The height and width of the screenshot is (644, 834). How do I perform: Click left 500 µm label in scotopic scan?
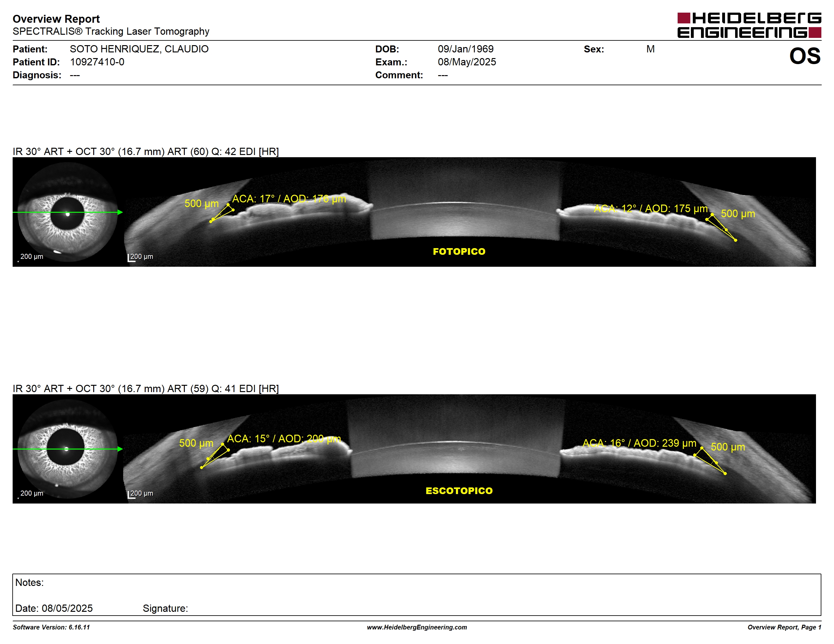tap(196, 443)
